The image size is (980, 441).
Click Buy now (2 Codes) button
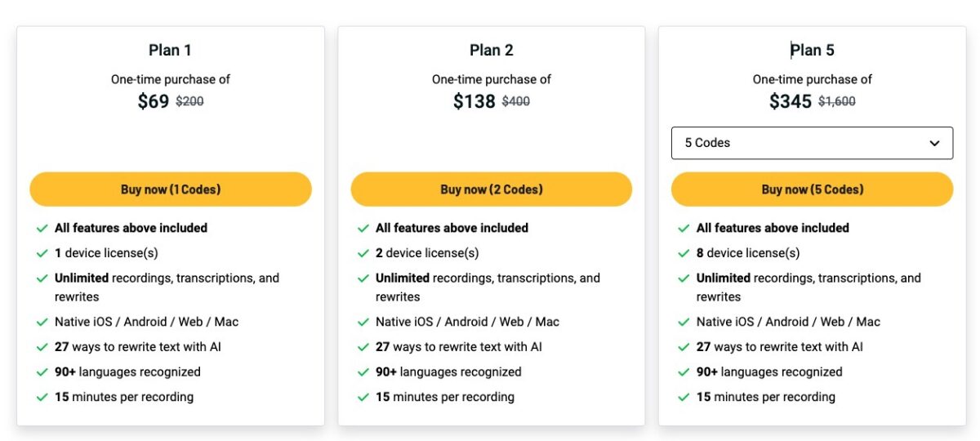[492, 189]
